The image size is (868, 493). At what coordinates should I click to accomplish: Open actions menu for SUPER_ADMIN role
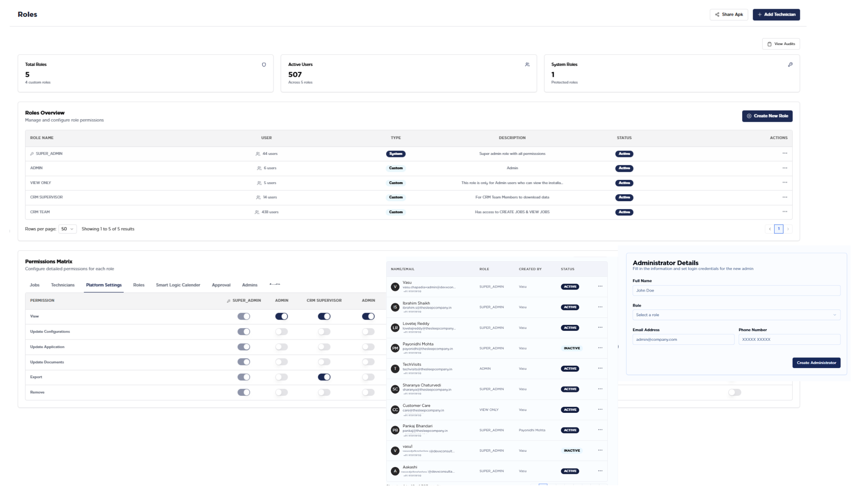click(785, 153)
